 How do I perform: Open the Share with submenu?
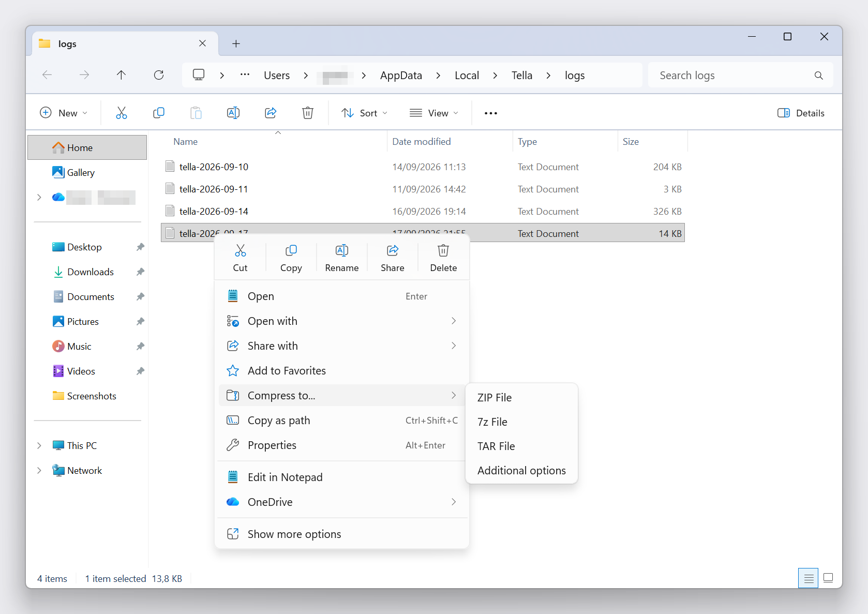click(x=342, y=346)
